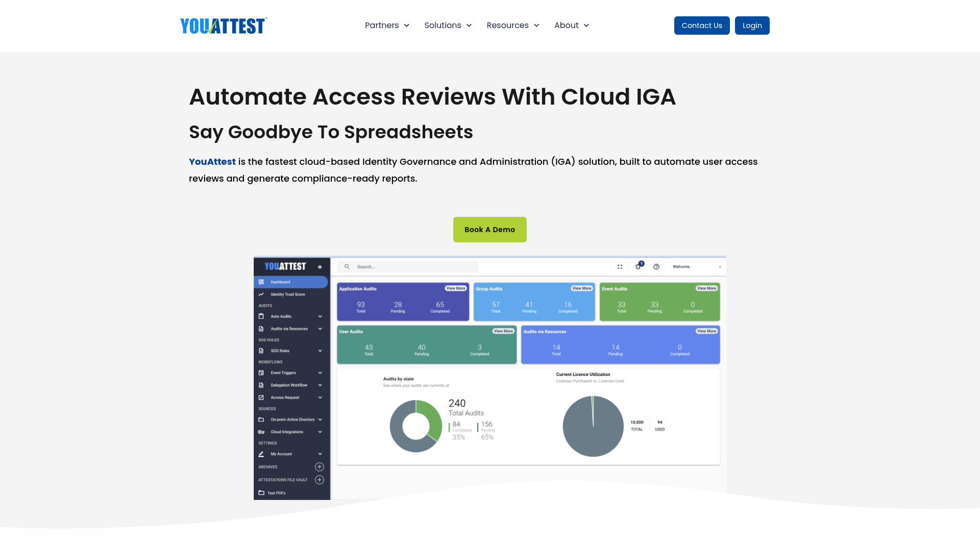
Task: Click the plus icon next to Archives
Action: tap(320, 467)
